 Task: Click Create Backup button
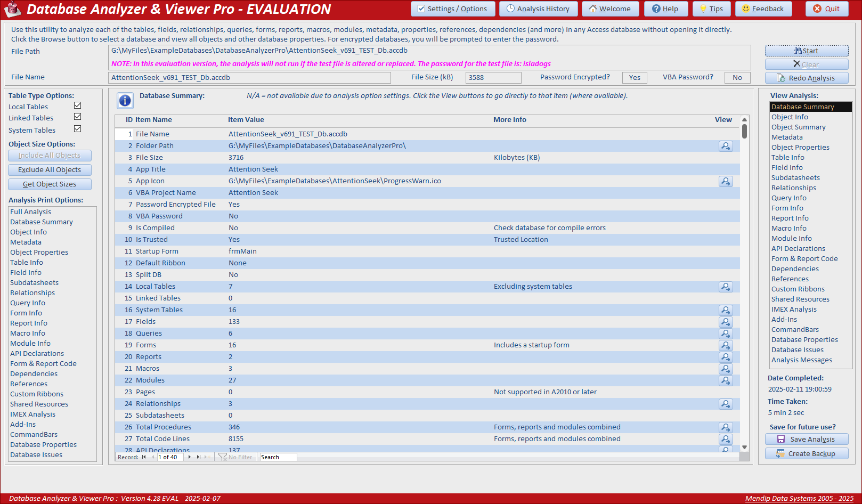807,453
